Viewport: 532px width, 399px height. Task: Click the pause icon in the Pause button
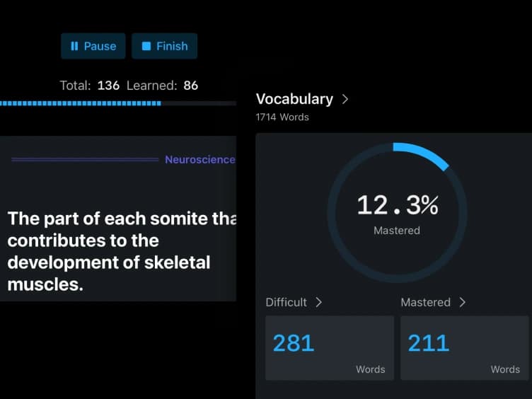[x=74, y=46]
